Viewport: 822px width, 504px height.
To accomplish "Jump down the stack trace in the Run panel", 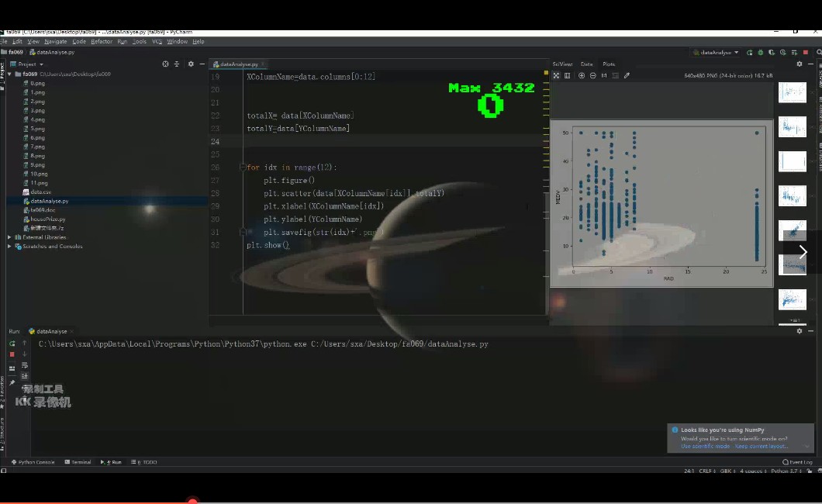I will [24, 354].
